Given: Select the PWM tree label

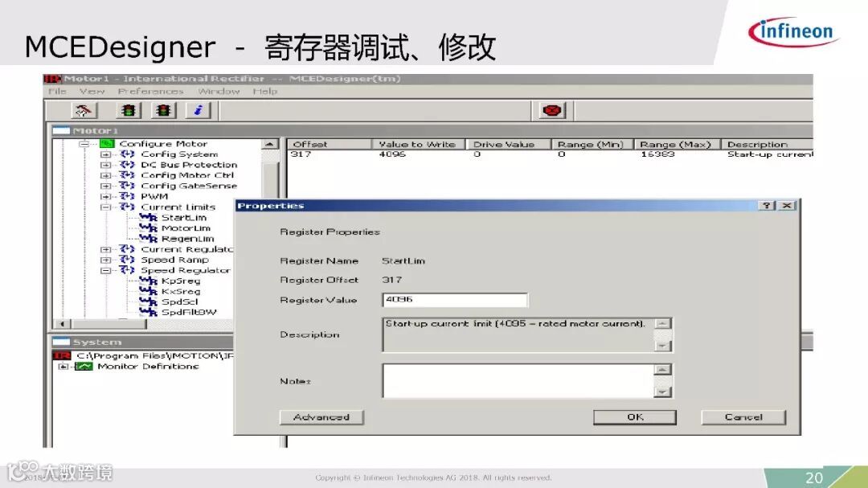Looking at the screenshot, I should tap(154, 197).
